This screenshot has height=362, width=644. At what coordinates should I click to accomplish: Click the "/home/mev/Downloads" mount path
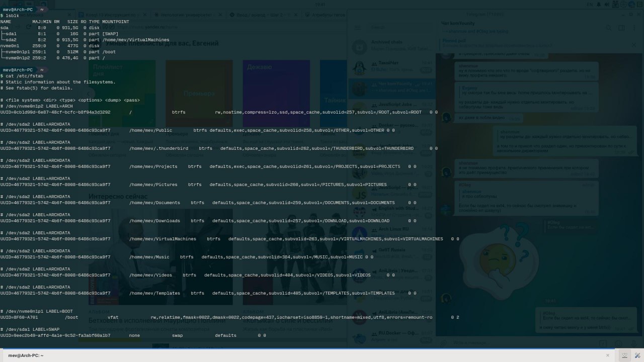154,221
